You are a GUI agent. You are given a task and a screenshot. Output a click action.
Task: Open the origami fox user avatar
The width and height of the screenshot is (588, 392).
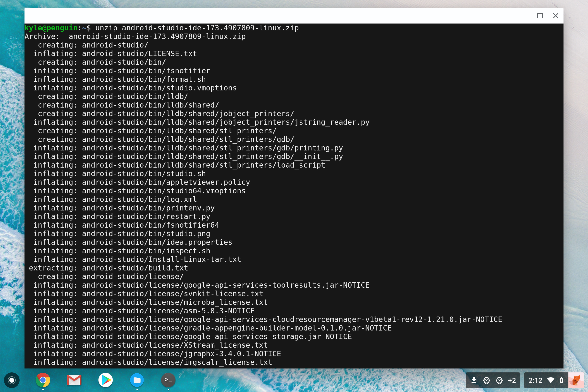tap(576, 380)
